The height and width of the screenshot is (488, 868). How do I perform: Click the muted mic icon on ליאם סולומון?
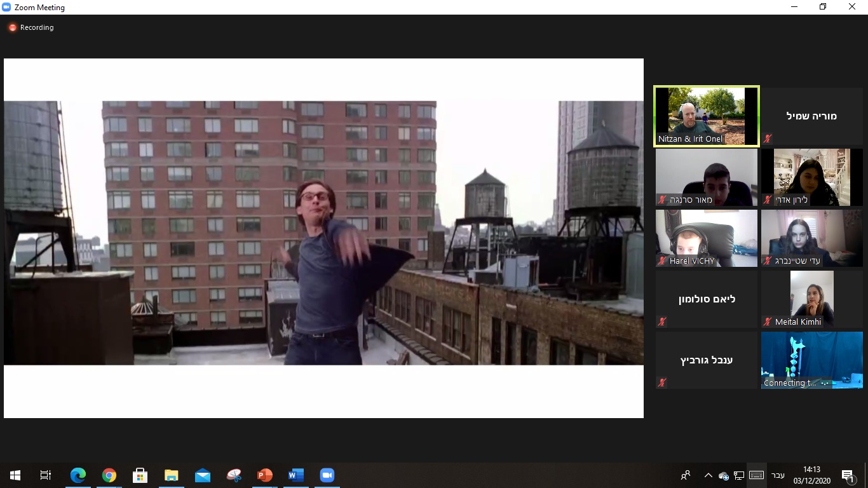663,322
